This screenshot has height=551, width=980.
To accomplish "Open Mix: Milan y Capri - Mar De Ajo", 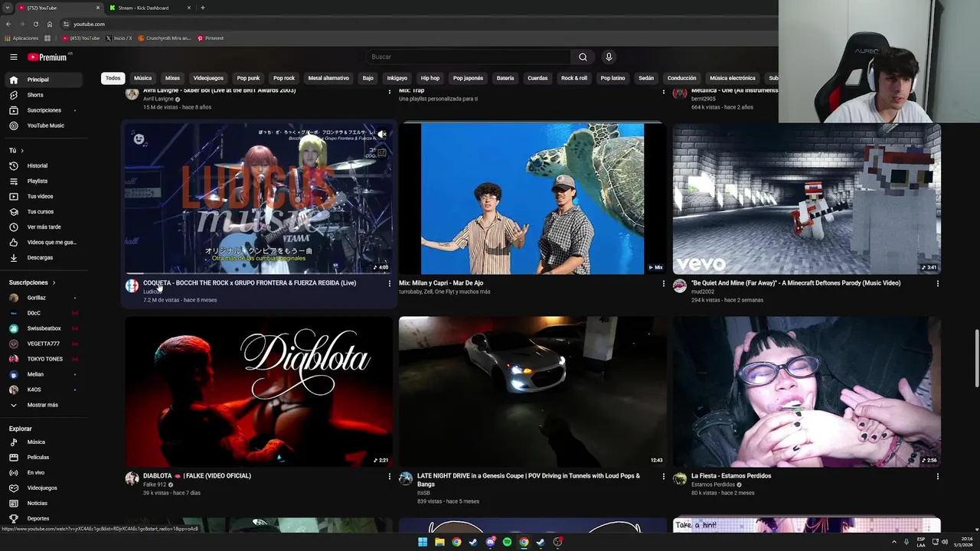I will pos(441,283).
